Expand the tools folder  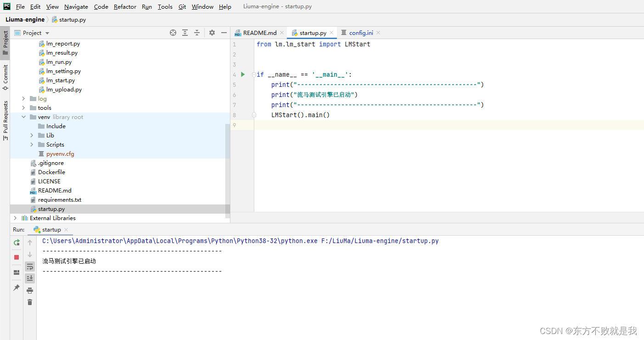click(23, 108)
